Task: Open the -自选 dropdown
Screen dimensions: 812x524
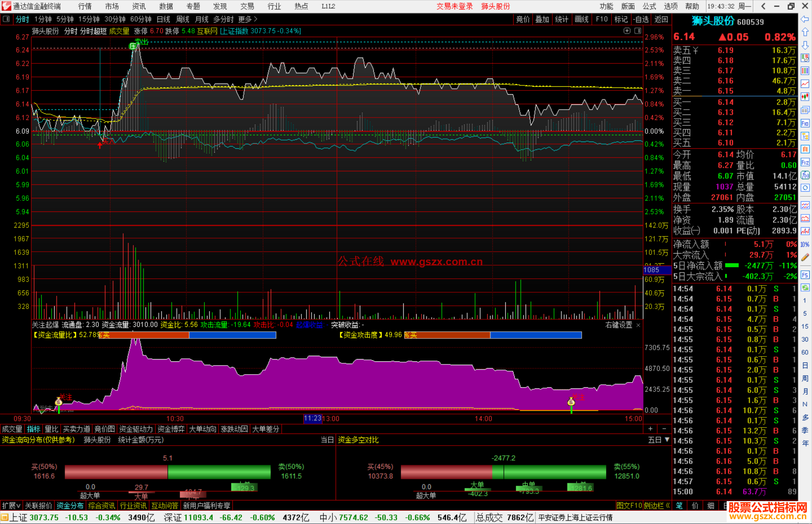Action: [641, 19]
